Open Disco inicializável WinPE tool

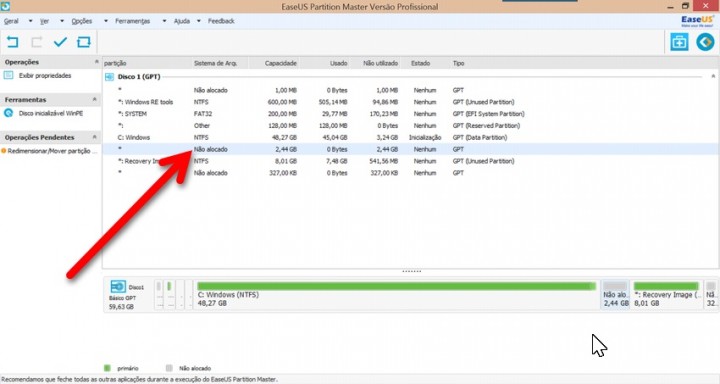point(51,113)
